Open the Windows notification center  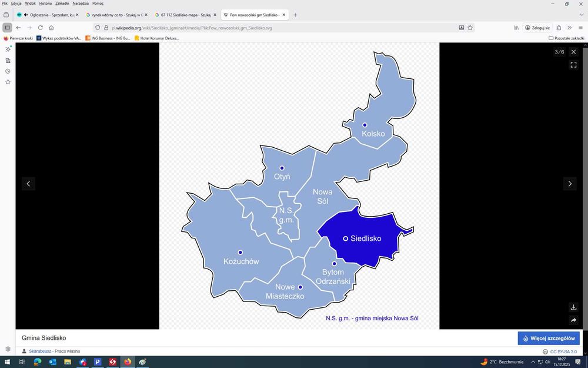[x=578, y=362]
